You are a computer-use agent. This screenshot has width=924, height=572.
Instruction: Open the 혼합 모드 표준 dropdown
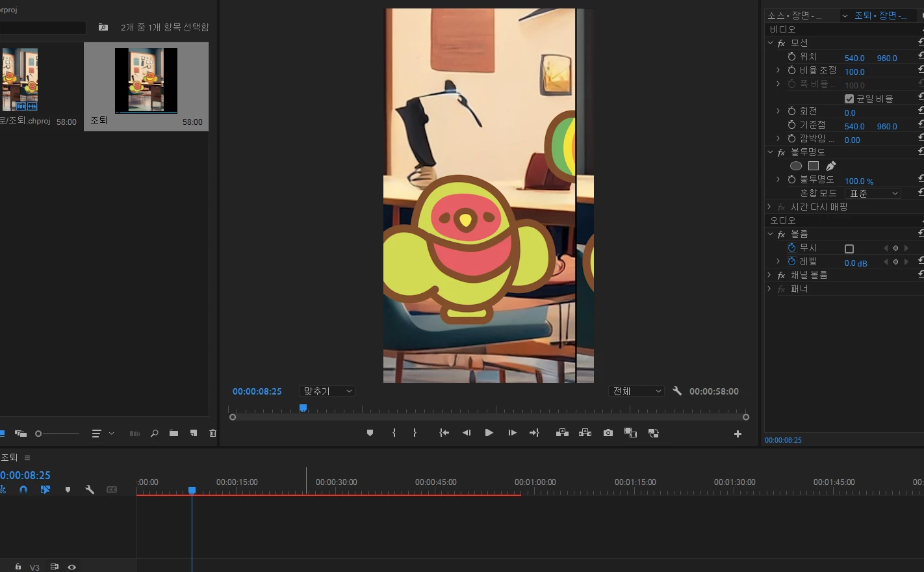[873, 194]
